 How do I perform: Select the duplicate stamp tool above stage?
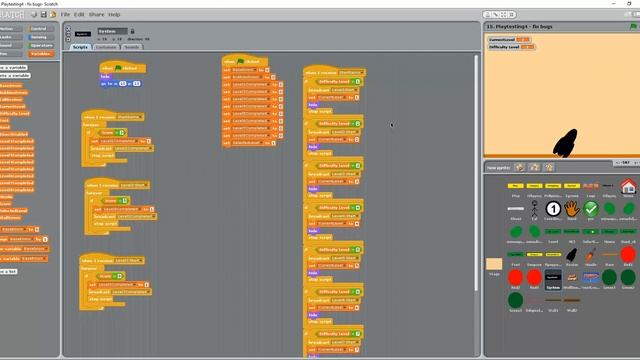click(x=487, y=15)
